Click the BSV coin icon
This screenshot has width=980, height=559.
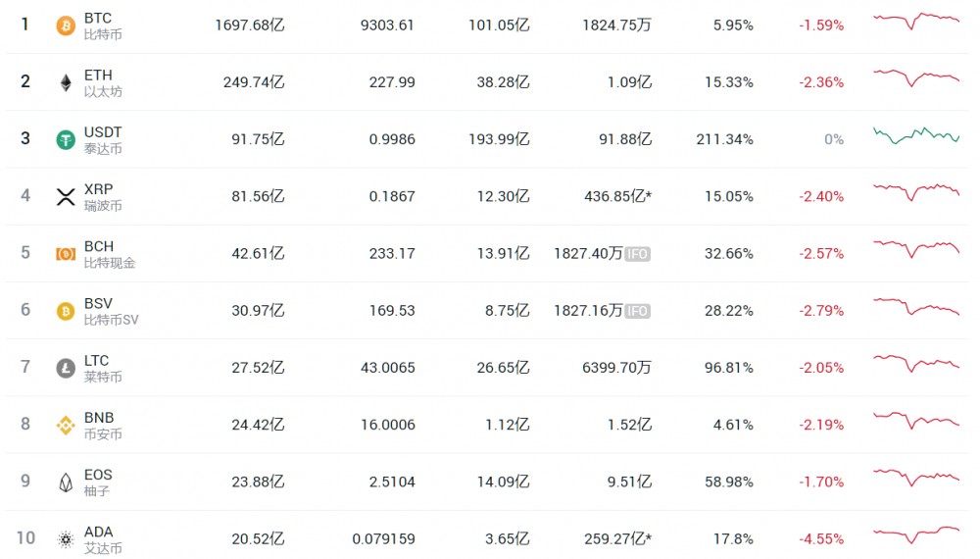click(66, 311)
